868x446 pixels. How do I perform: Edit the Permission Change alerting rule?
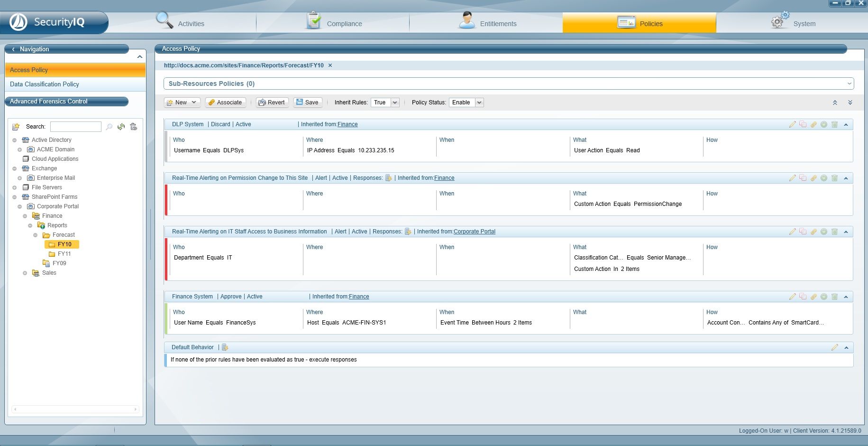coord(792,178)
